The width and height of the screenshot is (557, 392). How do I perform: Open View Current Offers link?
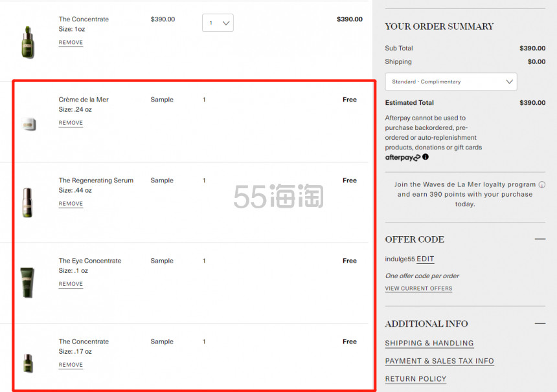418,289
